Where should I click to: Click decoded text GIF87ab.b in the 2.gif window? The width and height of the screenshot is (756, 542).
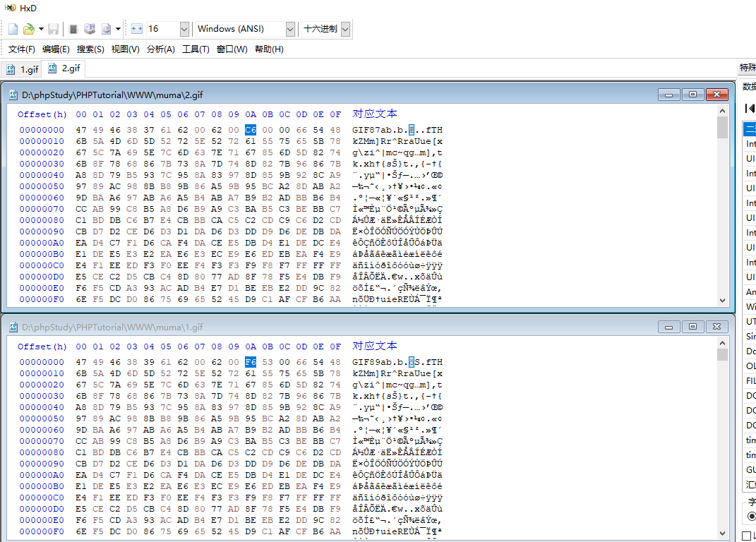pos(378,130)
